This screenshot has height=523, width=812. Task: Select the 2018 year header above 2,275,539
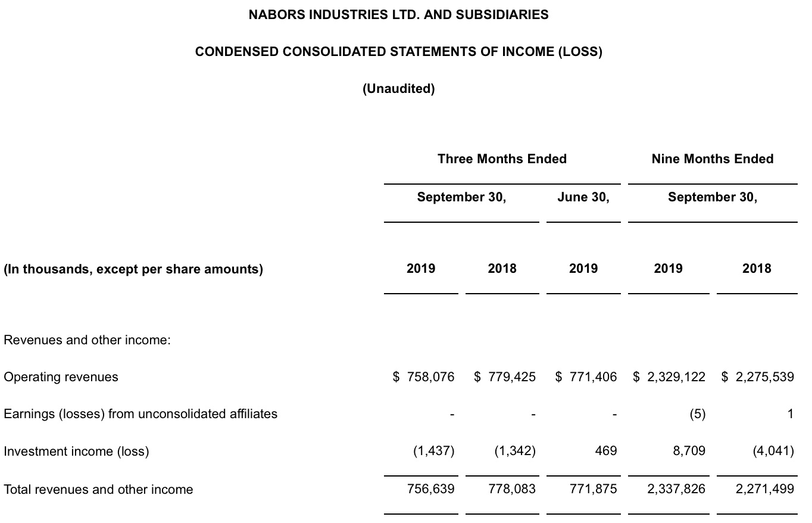click(757, 269)
